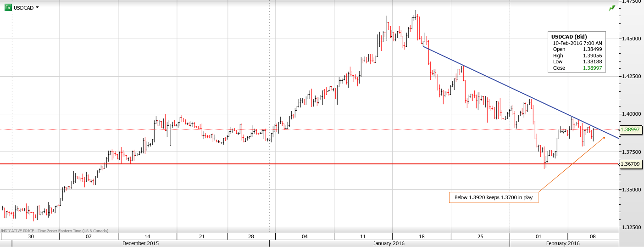Select the 'Below 1.3920 keeps 1.3700' annotation box
Image resolution: width=644 pixels, height=247 pixels.
(x=493, y=197)
